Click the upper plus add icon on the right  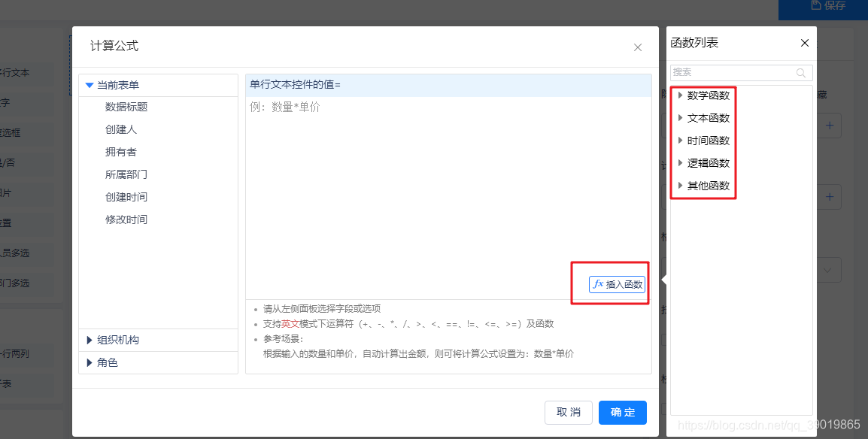point(828,126)
